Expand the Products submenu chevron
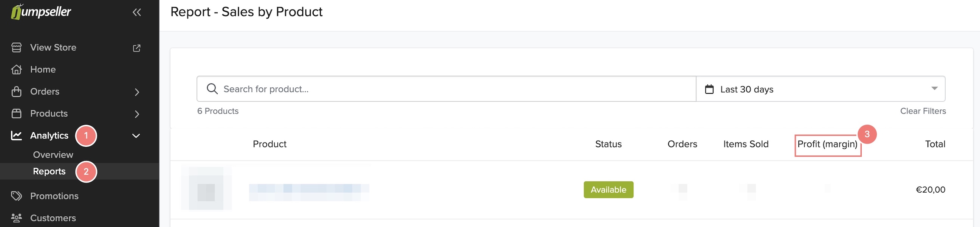This screenshot has width=980, height=227. [x=136, y=114]
